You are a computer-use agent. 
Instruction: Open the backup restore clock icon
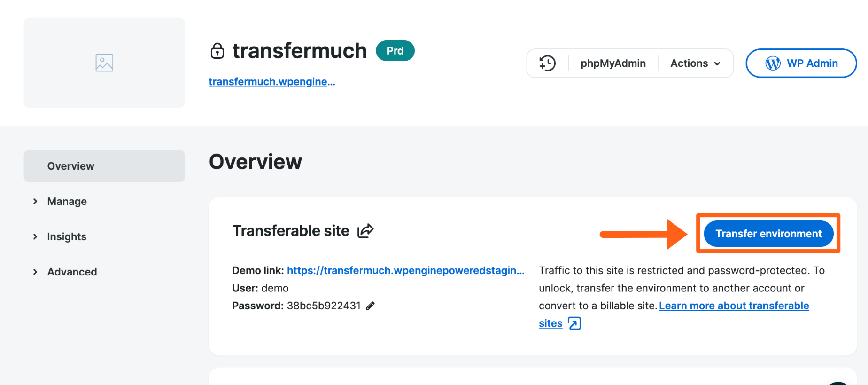click(x=547, y=63)
